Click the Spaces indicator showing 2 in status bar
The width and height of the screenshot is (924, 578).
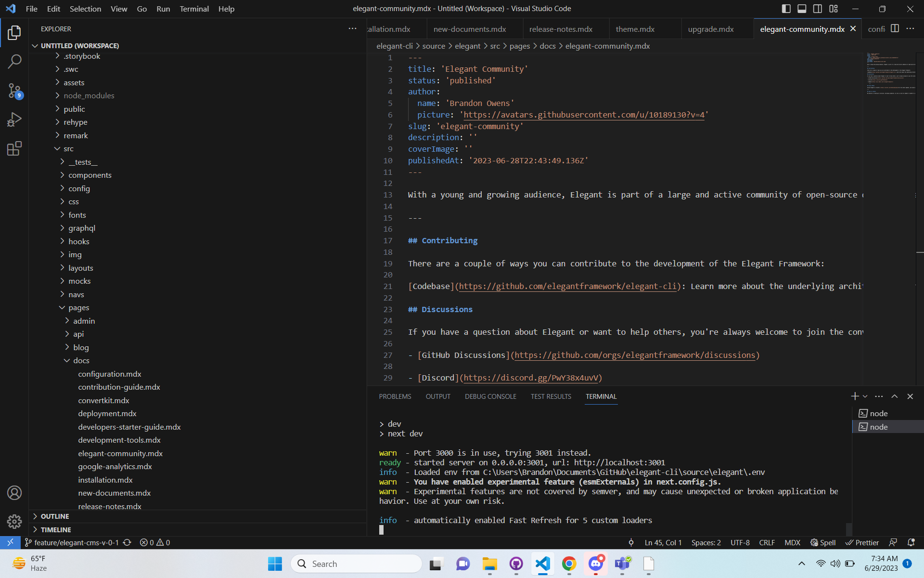[x=706, y=542]
